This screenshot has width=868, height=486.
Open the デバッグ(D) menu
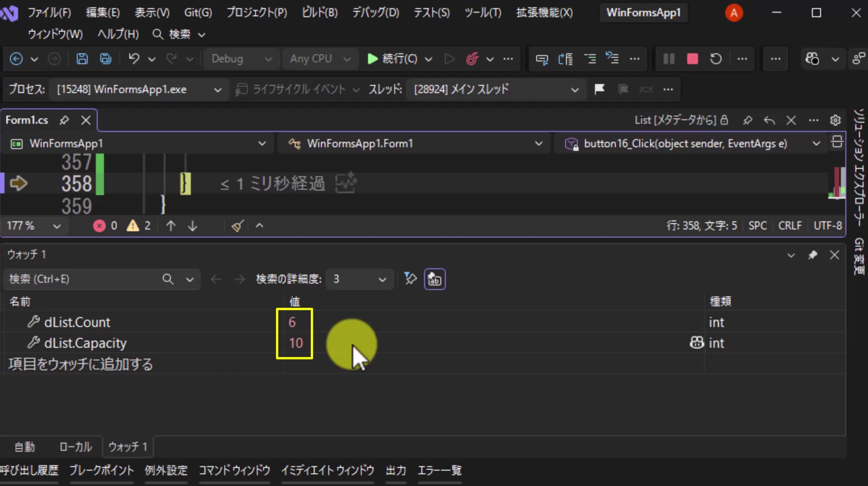[376, 12]
